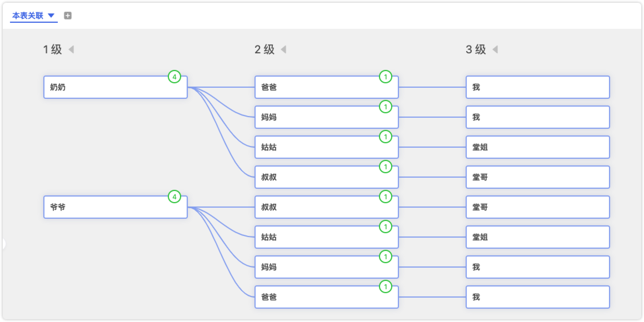Click the count badge 4 on 爷爷
Image resolution: width=644 pixels, height=322 pixels.
coord(174,197)
